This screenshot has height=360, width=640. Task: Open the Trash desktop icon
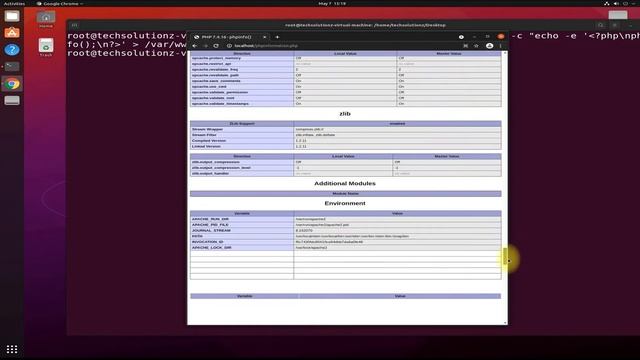[x=46, y=47]
